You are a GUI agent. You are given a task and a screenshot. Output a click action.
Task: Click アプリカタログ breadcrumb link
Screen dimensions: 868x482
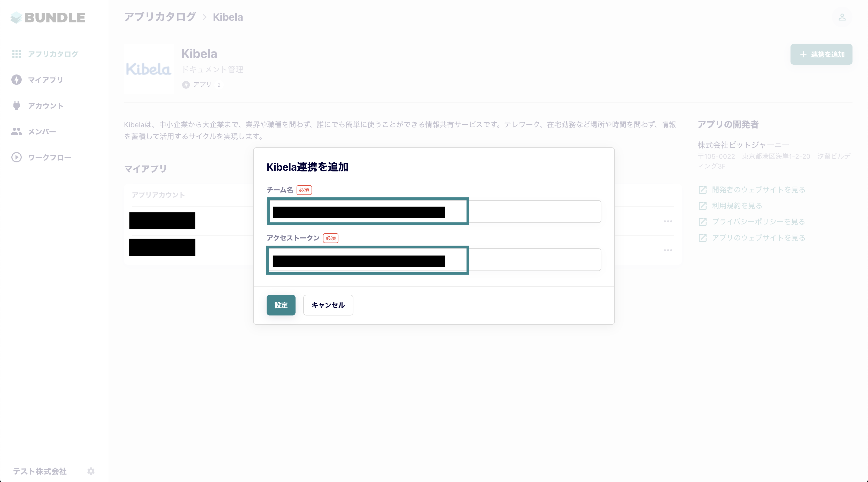point(160,17)
